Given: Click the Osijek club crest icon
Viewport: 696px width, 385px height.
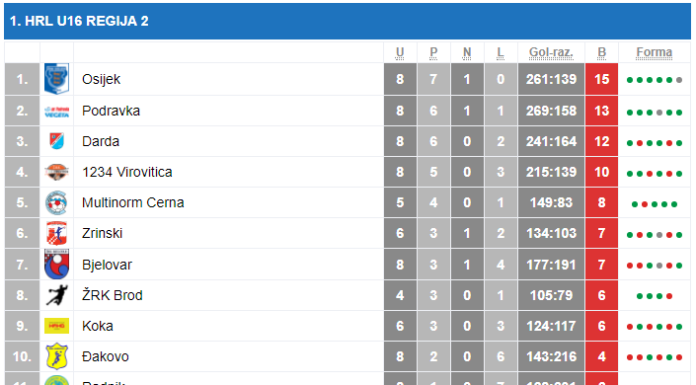Looking at the screenshot, I should [57, 79].
